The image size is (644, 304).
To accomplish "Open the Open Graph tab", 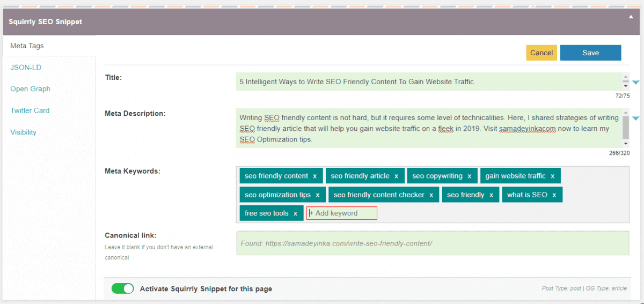I will (30, 89).
